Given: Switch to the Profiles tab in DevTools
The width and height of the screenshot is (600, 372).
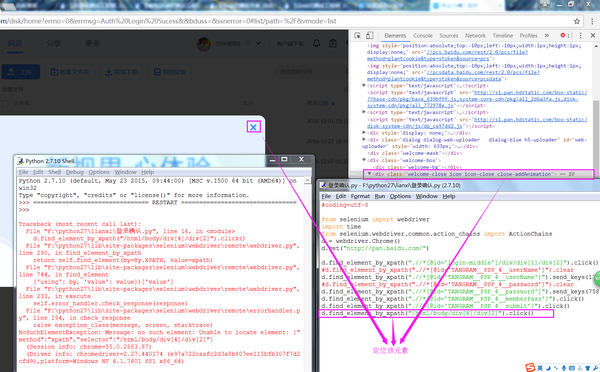Looking at the screenshot, I should 528,35.
